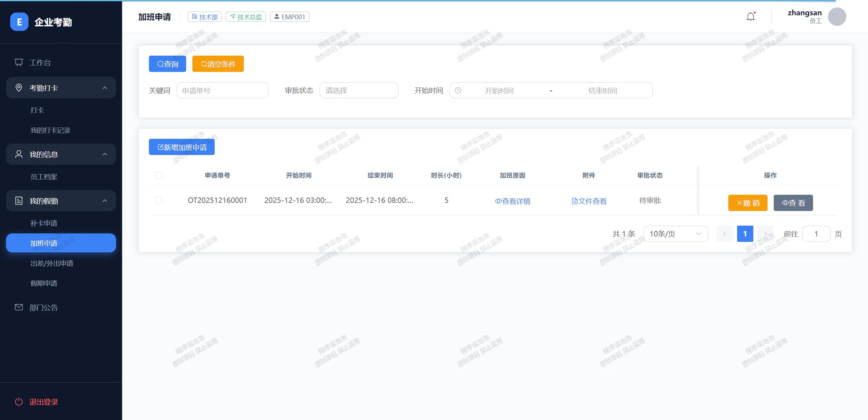Screen dimensions: 868x420
Task: Click the 加班原因 column header
Action: pos(513,175)
